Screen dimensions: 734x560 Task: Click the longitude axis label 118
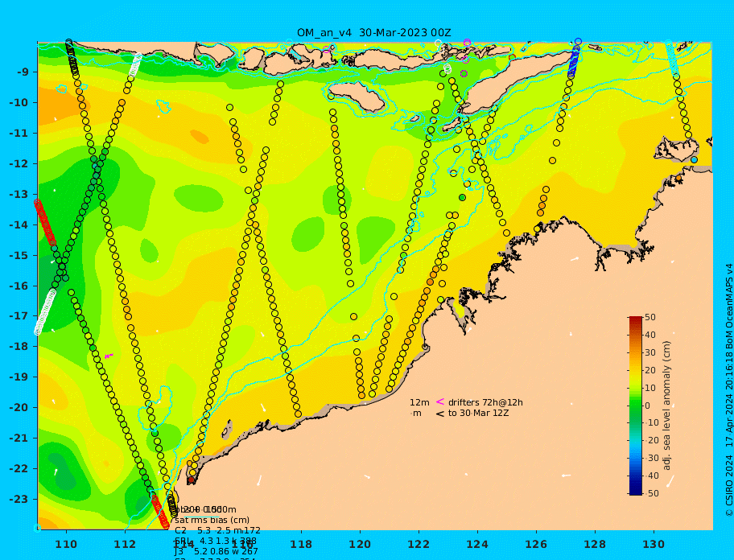pos(301,545)
